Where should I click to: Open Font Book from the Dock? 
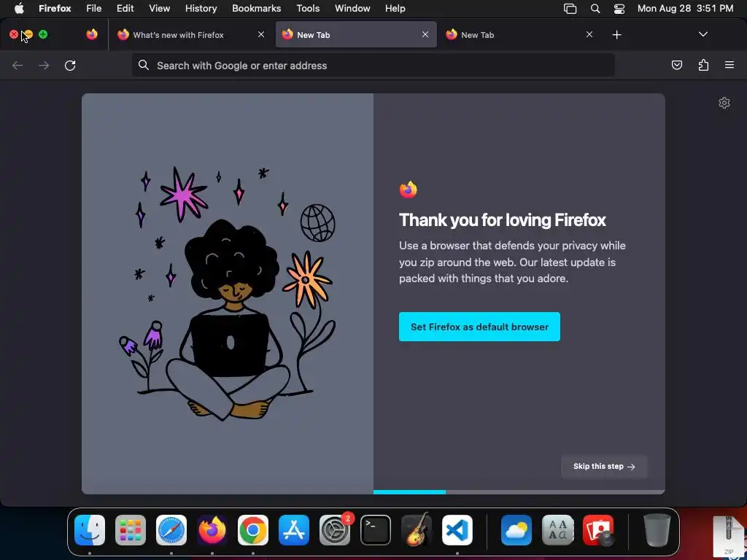[557, 530]
